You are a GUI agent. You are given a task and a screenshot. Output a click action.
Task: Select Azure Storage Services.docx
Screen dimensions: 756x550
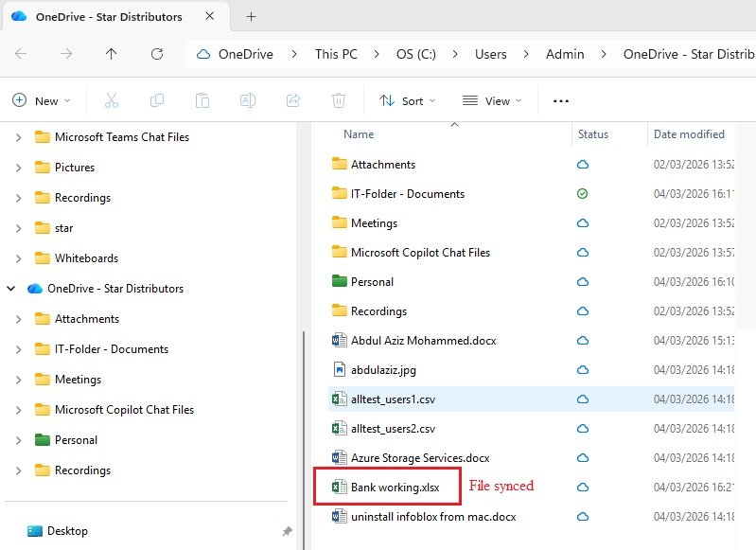[420, 458]
